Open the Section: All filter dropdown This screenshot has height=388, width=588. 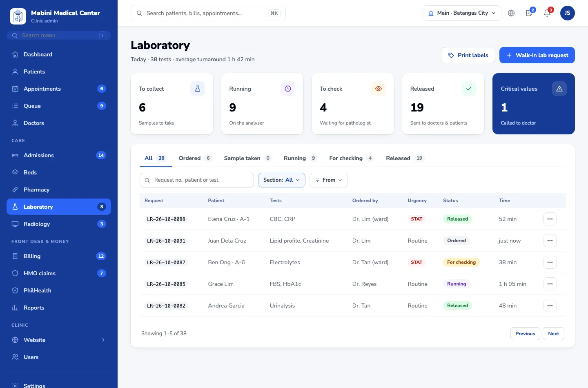(282, 180)
